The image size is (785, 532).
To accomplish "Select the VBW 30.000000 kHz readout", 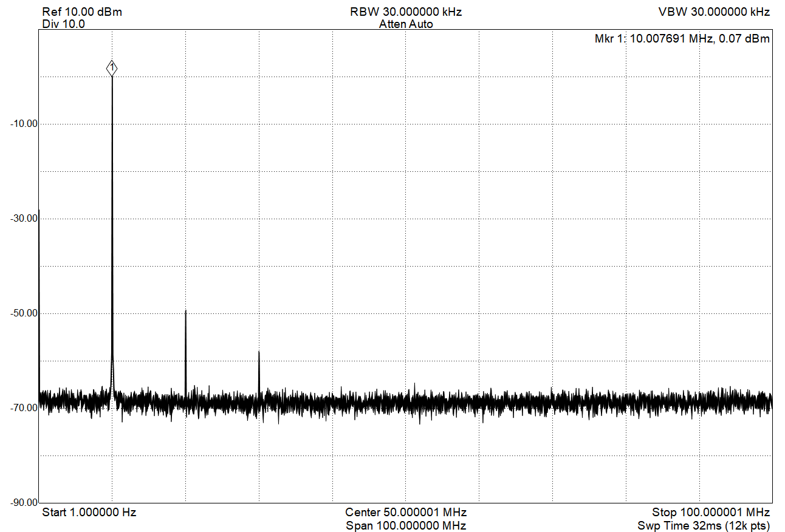I will (x=714, y=12).
